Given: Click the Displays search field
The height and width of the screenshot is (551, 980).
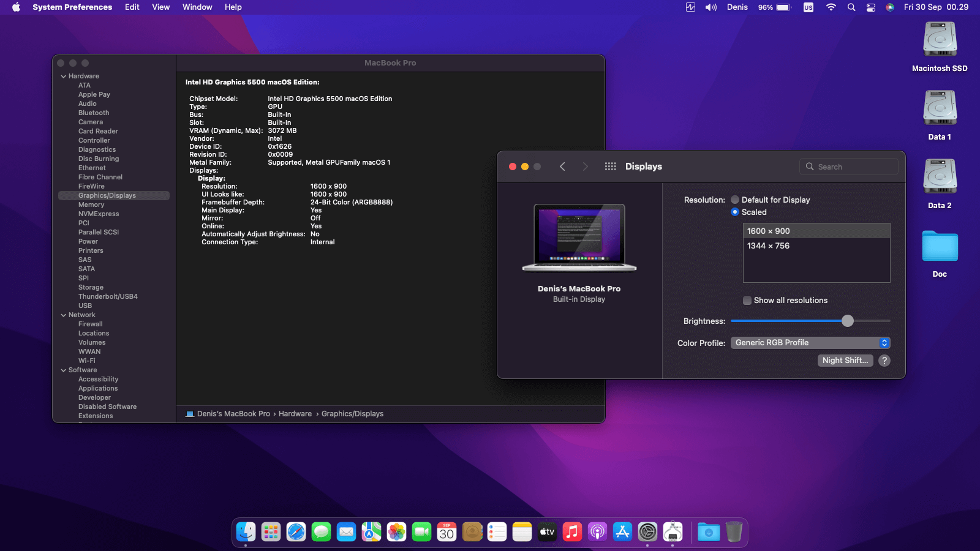Looking at the screenshot, I should 849,167.
